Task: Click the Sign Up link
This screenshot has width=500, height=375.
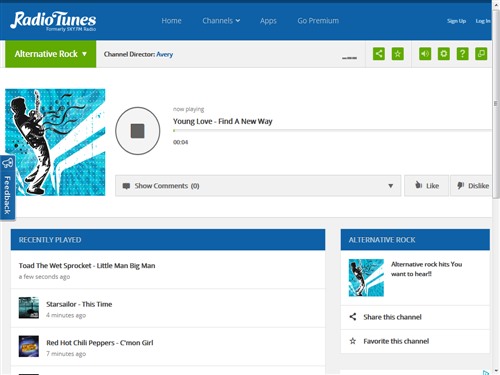Action: coord(456,21)
